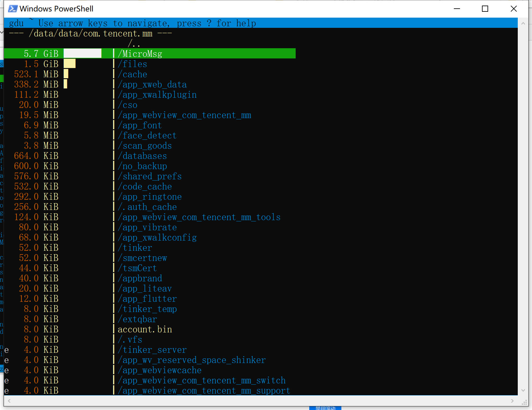The image size is (532, 410).
Task: Select /app_webview_com_tencent_mm entry
Action: point(184,115)
